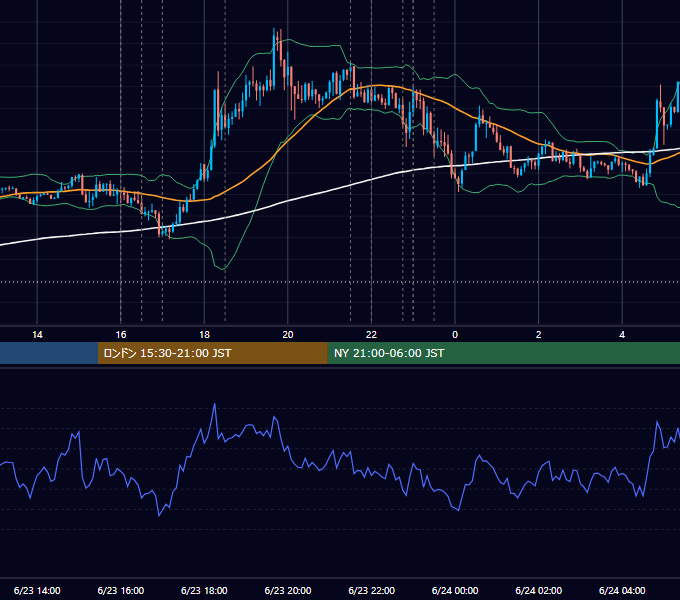Click the blue session band before London
Viewport: 680px width, 600px height.
point(49,353)
